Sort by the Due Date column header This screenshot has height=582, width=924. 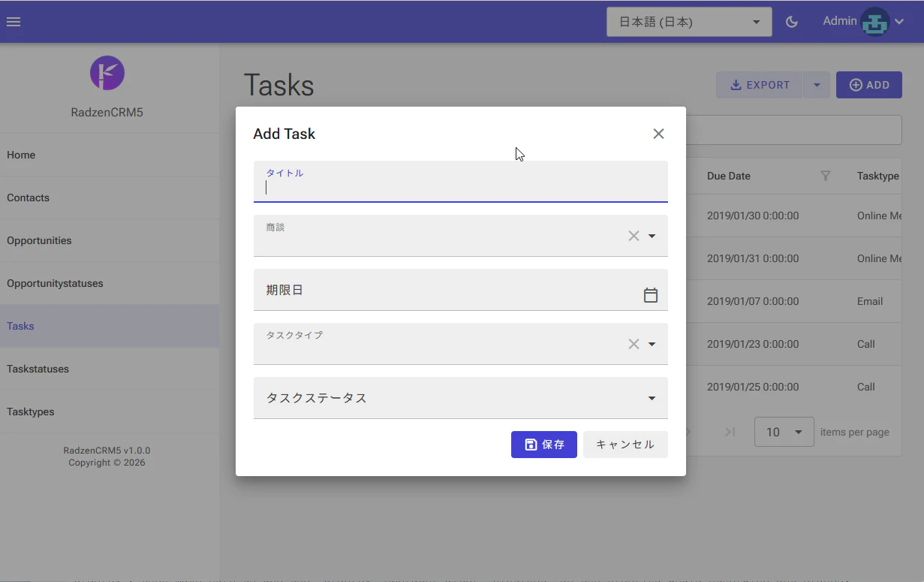[729, 176]
